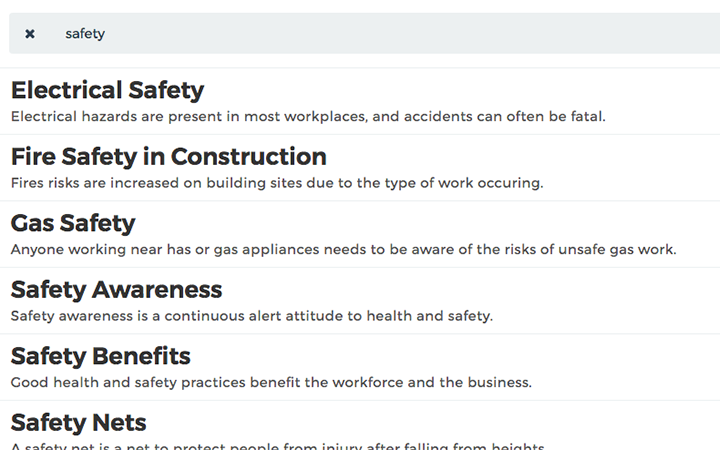Click the word "Nets" in the last result title
The width and height of the screenshot is (720, 450).
(119, 422)
